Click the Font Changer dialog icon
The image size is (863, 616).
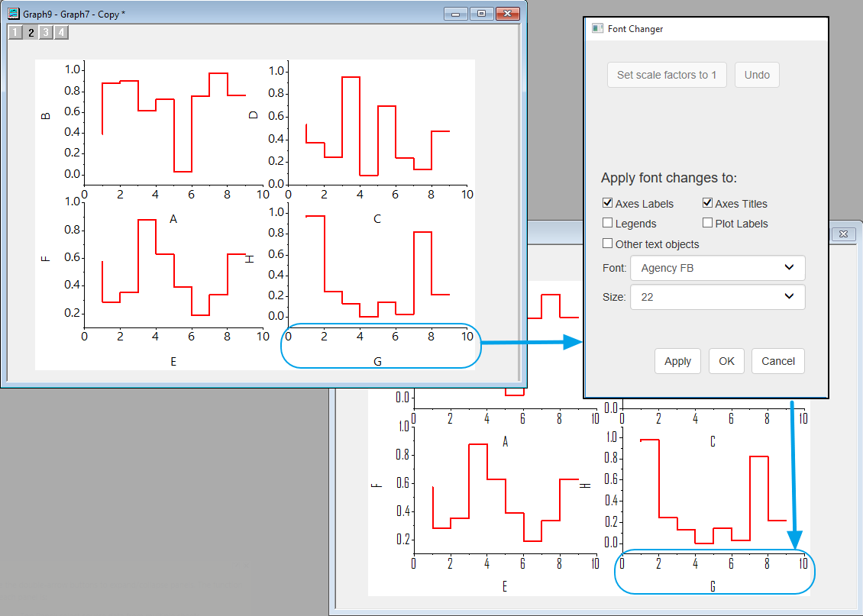pyautogui.click(x=596, y=28)
